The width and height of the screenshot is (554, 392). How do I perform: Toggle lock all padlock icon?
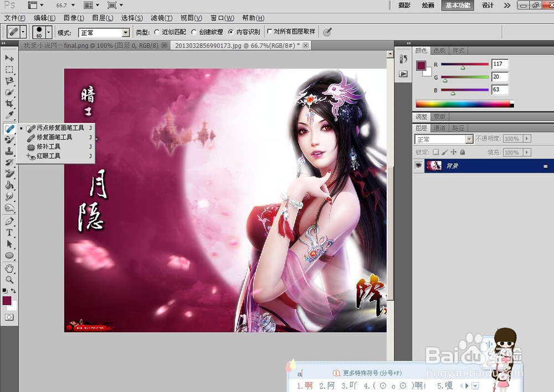coord(462,152)
